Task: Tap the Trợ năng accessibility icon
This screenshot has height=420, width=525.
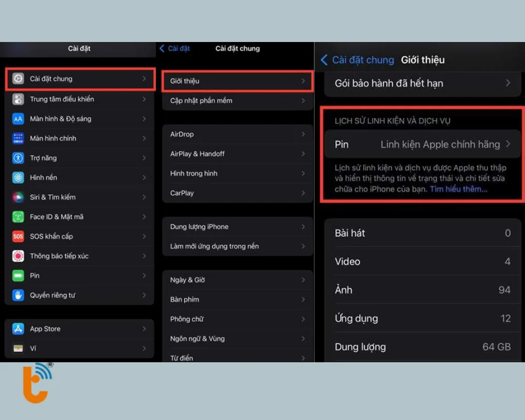Action: pos(18,158)
